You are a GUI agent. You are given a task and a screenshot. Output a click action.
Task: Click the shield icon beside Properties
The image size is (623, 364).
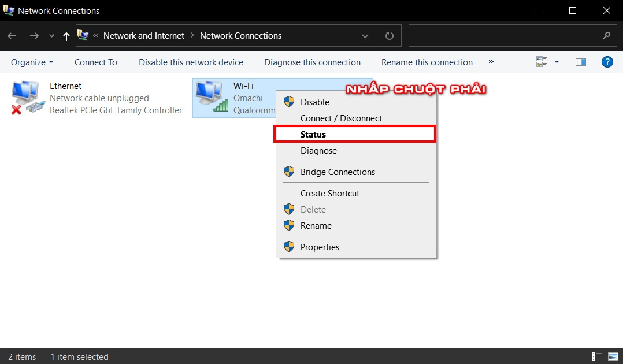289,247
